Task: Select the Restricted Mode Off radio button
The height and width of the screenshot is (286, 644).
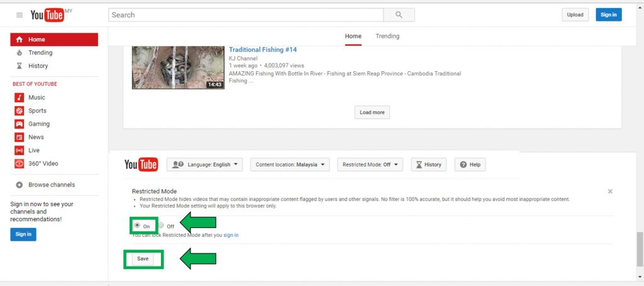Action: point(161,226)
